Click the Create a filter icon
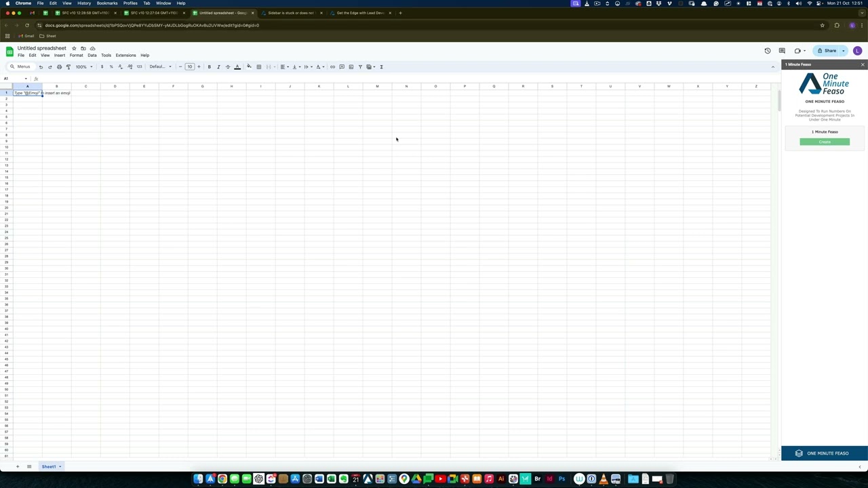Image resolution: width=868 pixels, height=488 pixels. coord(360,66)
